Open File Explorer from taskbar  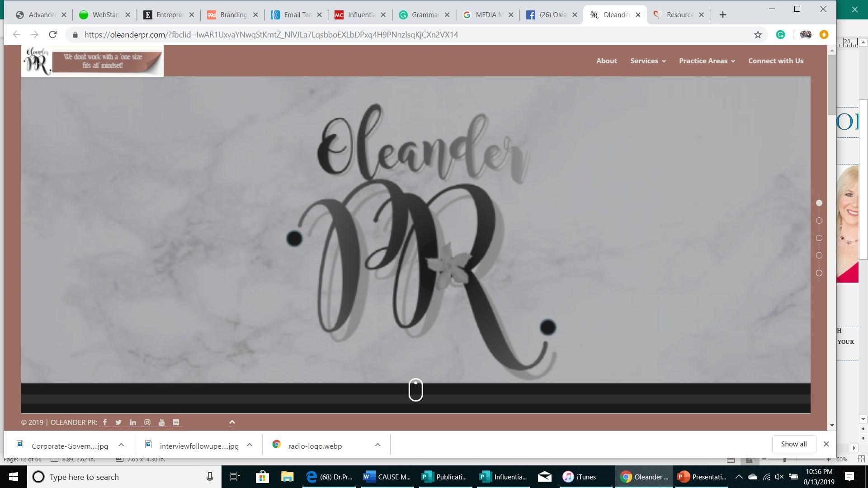[x=288, y=477]
